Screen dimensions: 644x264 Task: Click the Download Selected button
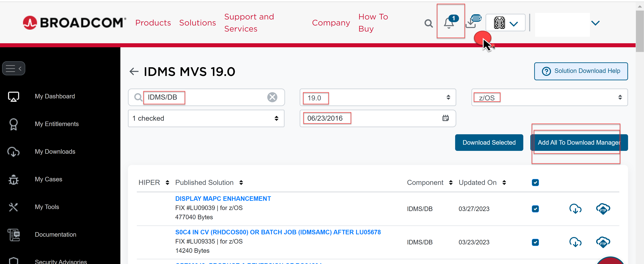pos(489,142)
